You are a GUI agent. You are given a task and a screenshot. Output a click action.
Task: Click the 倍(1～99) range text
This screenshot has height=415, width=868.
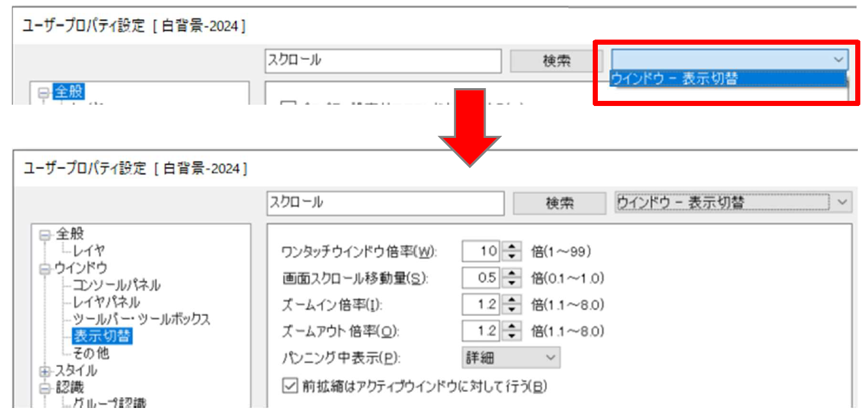561,252
